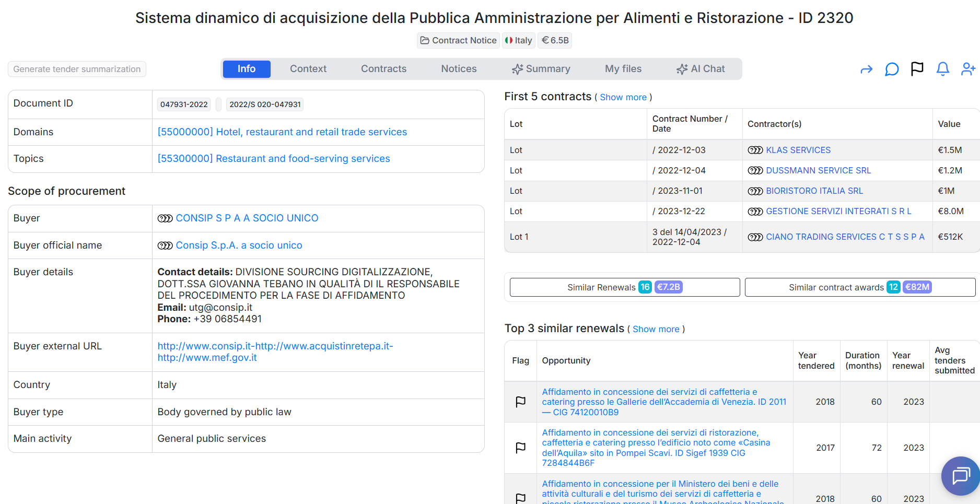The height and width of the screenshot is (504, 980).
Task: Open contractor DUSSMANN SERVICE SRL
Action: [x=819, y=171]
